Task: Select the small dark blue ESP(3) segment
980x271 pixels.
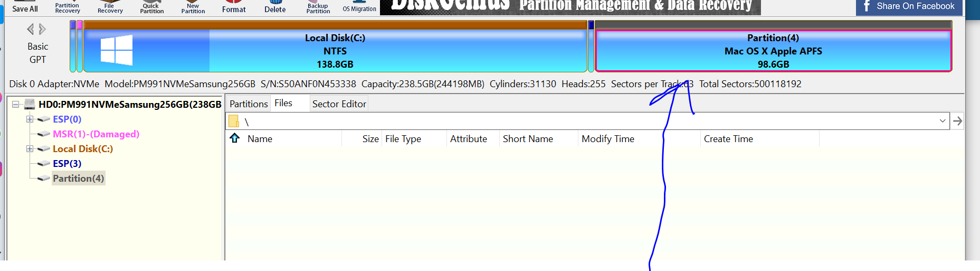Action: (x=591, y=46)
